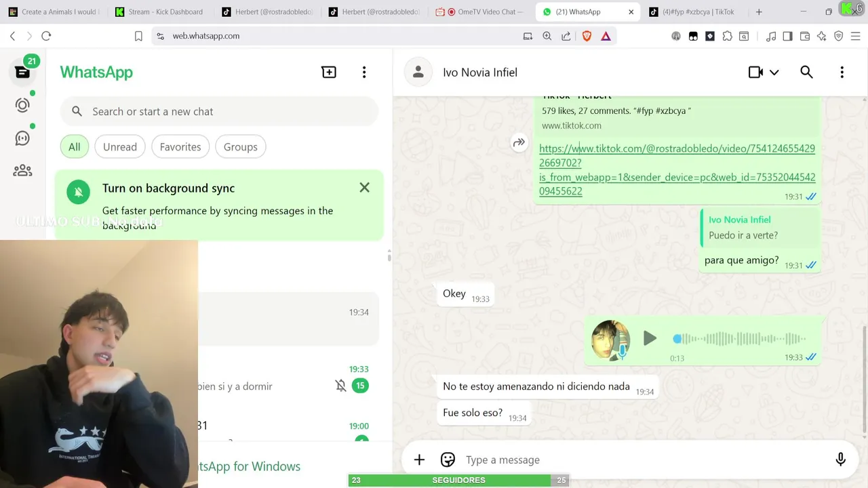Open the Brave music playlist icon
Screen dimensions: 868x488
[771, 36]
